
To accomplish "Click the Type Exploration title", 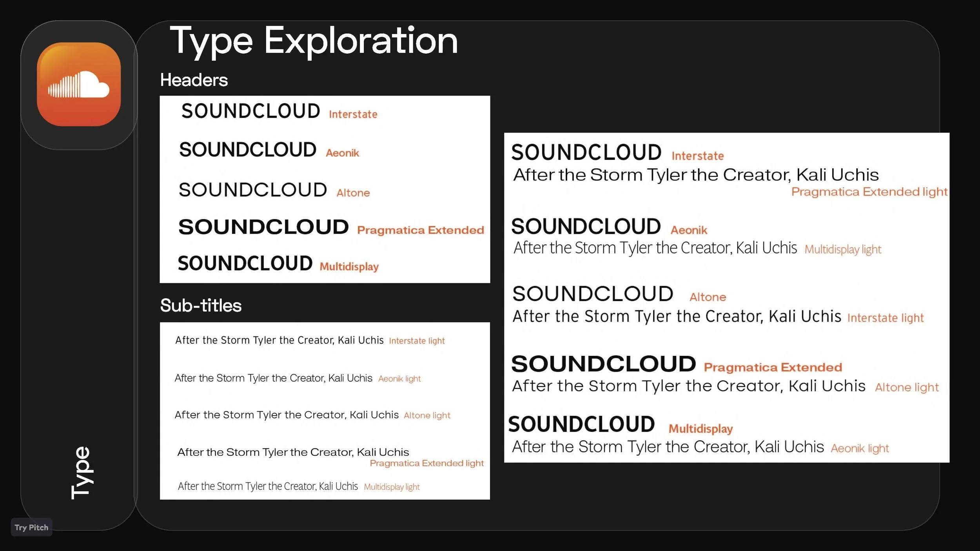I will 314,41.
